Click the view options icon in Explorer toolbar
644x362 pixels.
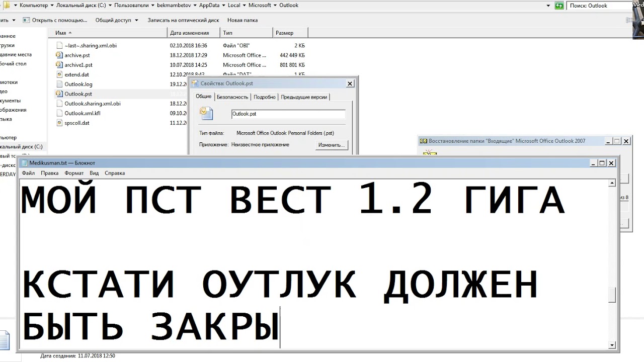point(630,20)
